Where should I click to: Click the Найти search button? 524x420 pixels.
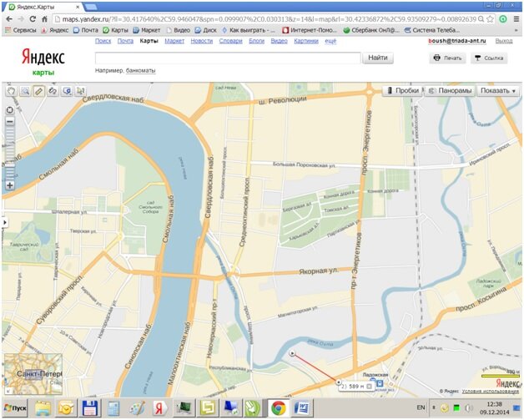[378, 58]
